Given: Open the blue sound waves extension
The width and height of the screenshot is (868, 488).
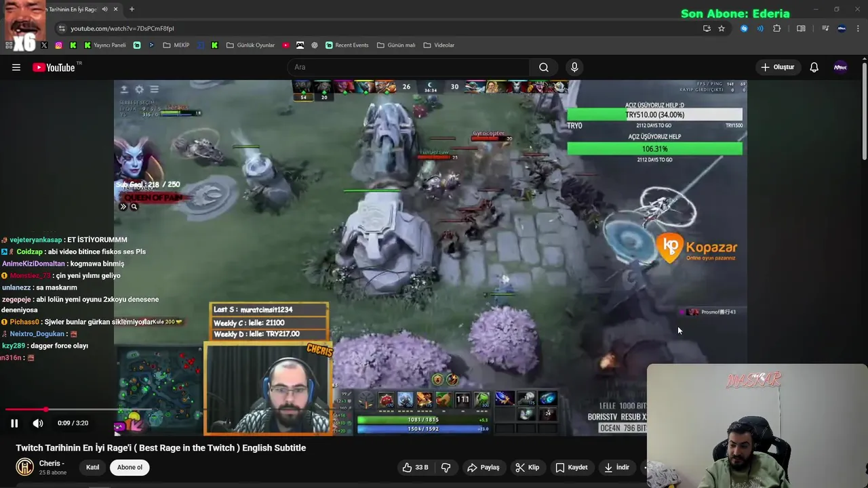Looking at the screenshot, I should coord(760,28).
